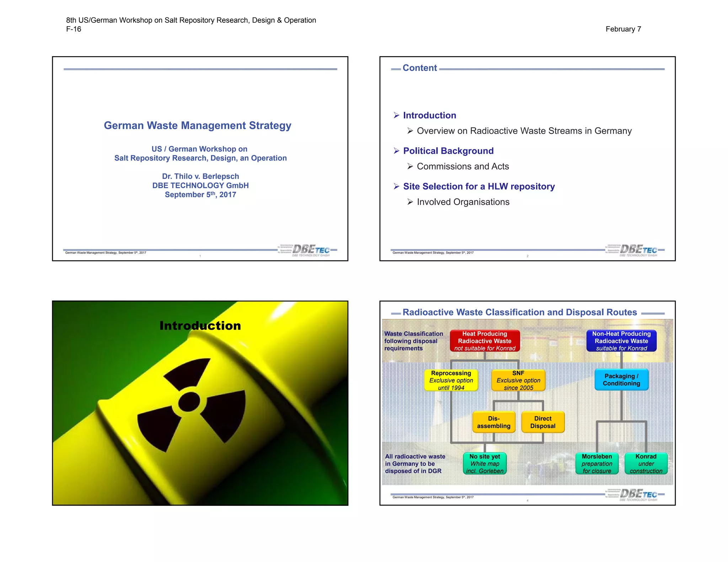Click the 'Direct Disposal' box
Screen dimensions: 728x562
543,422
